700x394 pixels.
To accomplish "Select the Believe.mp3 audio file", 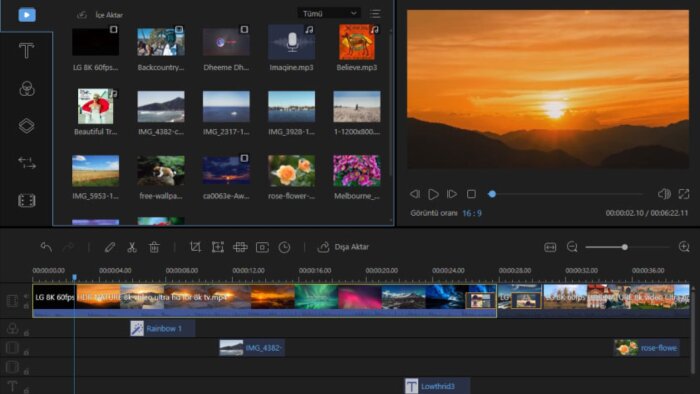I will 357,42.
